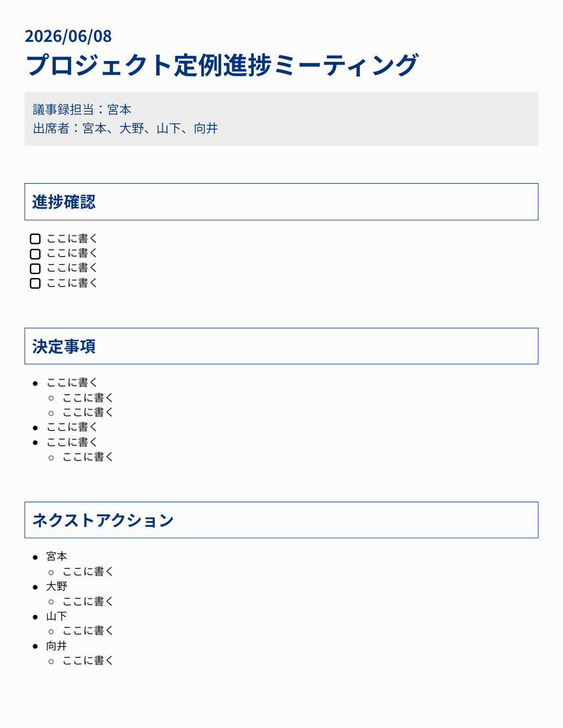Select the 決定事項 section heading
The width and height of the screenshot is (563, 728).
64,346
